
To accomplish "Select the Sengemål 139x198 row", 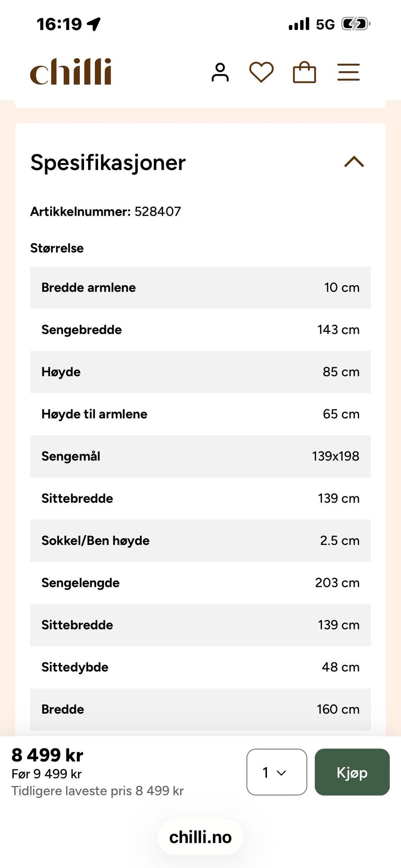I will point(200,456).
